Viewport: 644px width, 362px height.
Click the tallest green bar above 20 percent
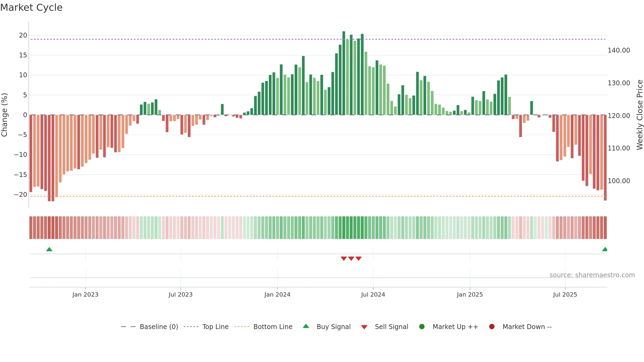pyautogui.click(x=344, y=73)
